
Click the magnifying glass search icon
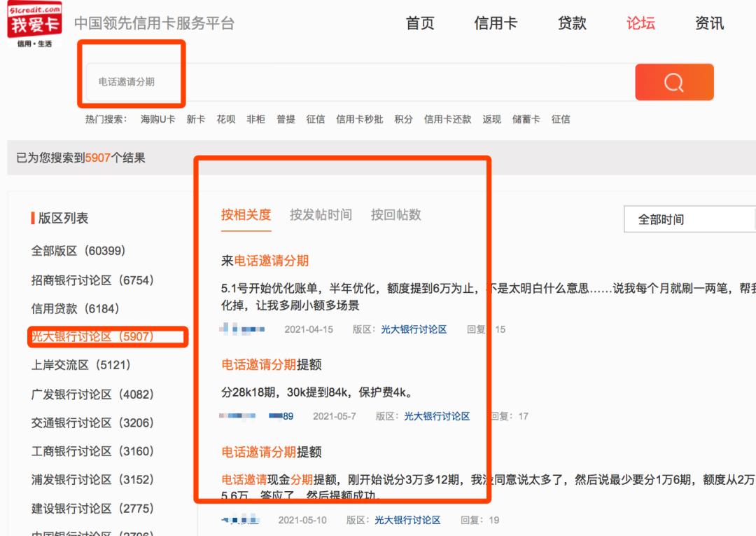(x=673, y=82)
